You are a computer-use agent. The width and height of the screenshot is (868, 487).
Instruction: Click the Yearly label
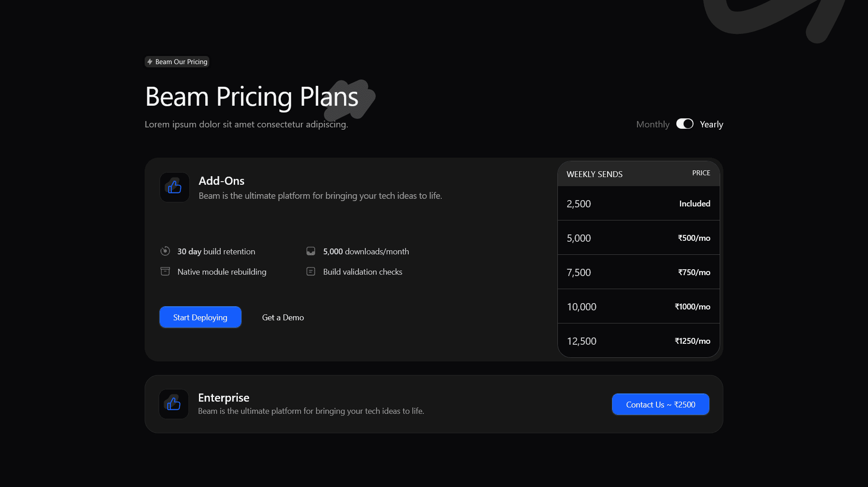711,124
